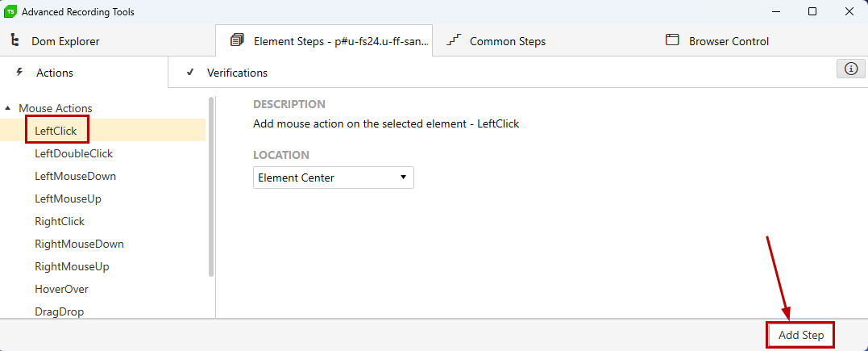This screenshot has width=868, height=351.
Task: Select DragDrop in the action list
Action: pos(59,311)
